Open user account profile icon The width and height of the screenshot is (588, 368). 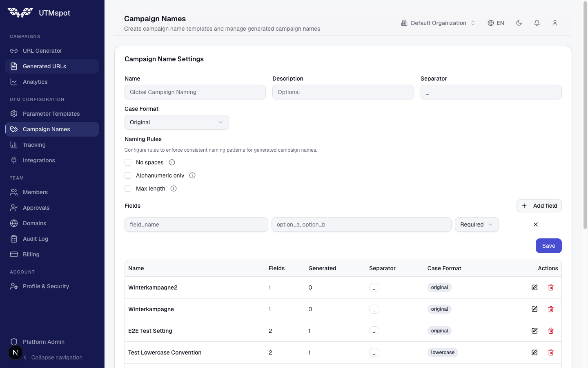click(x=555, y=23)
